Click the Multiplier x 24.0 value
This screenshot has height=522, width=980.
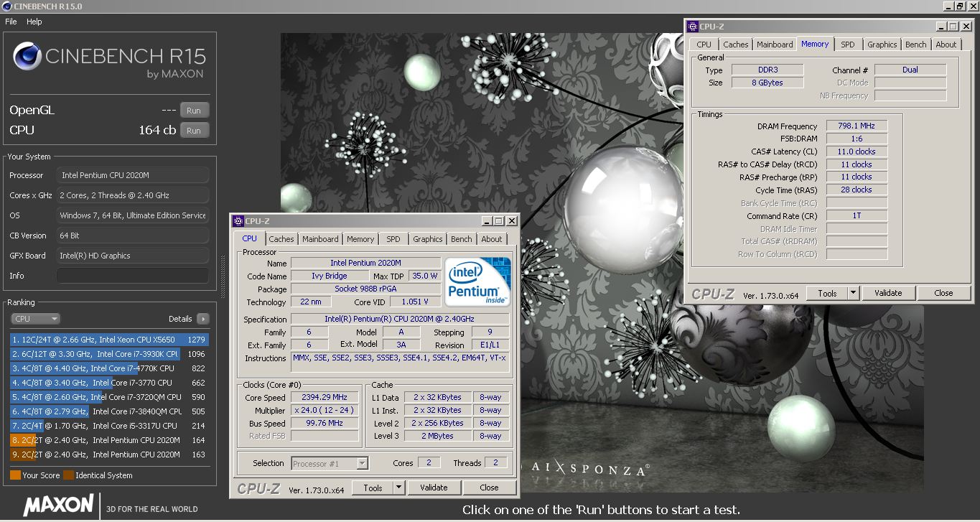tap(325, 411)
